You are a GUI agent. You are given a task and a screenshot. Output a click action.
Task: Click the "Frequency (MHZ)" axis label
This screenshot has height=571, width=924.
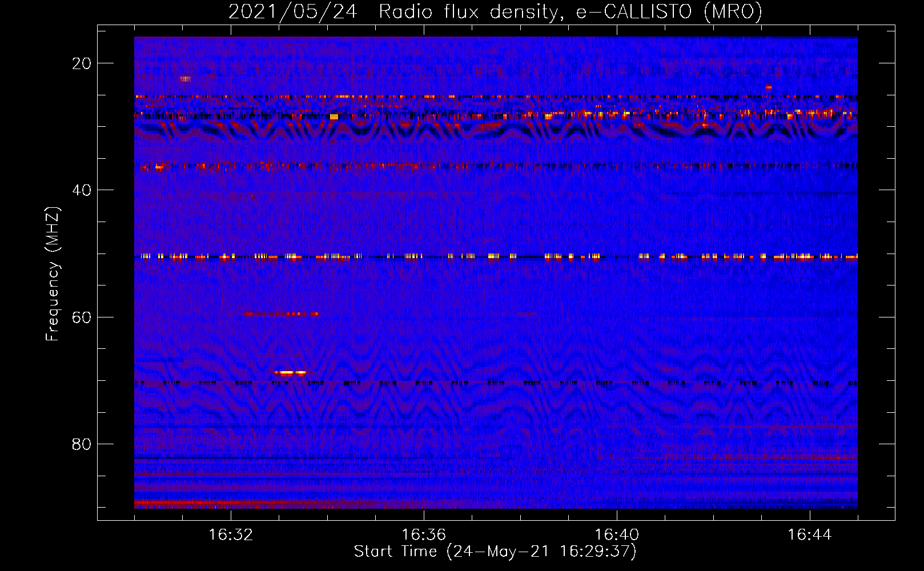53,274
